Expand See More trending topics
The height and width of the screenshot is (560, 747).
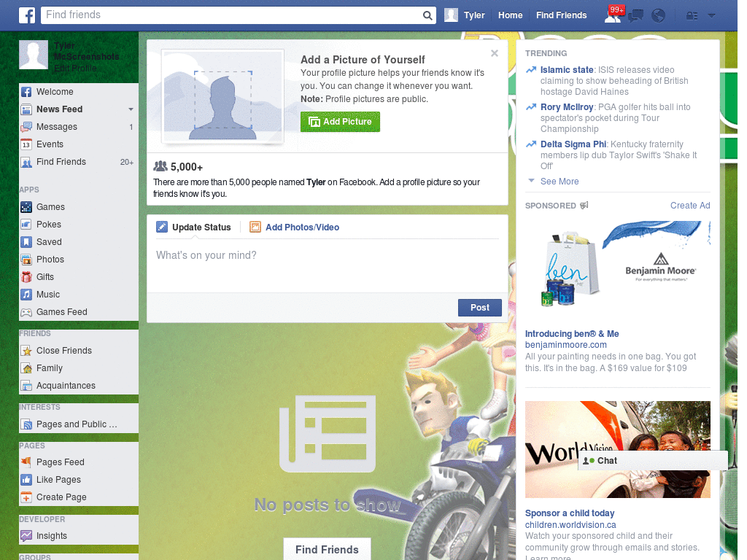(x=560, y=182)
